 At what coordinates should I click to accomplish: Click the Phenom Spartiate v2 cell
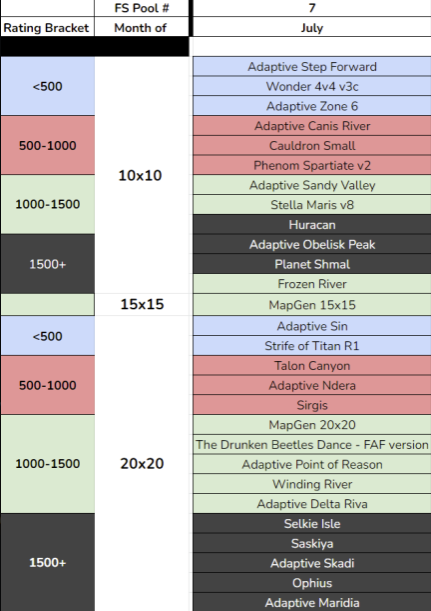[312, 165]
